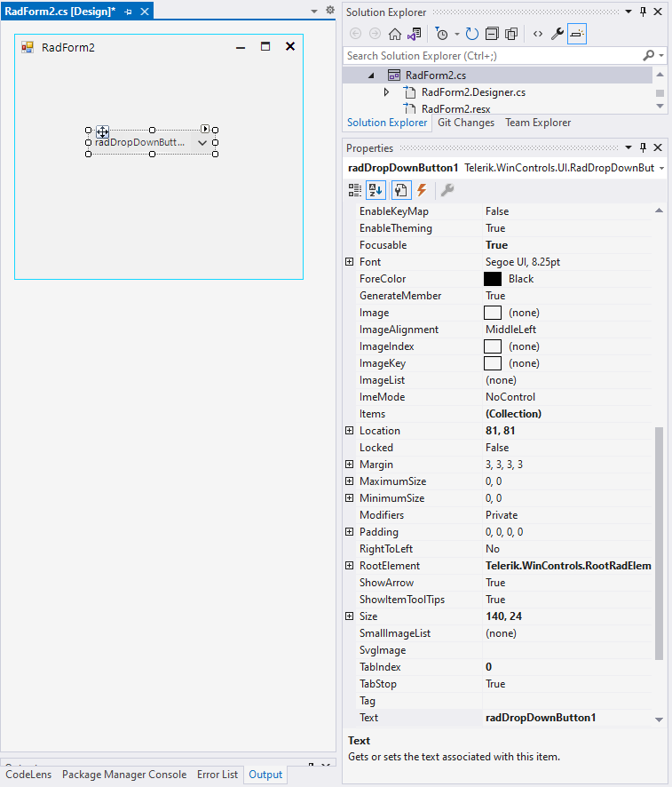Click the Items (Collection) value

pos(513,414)
